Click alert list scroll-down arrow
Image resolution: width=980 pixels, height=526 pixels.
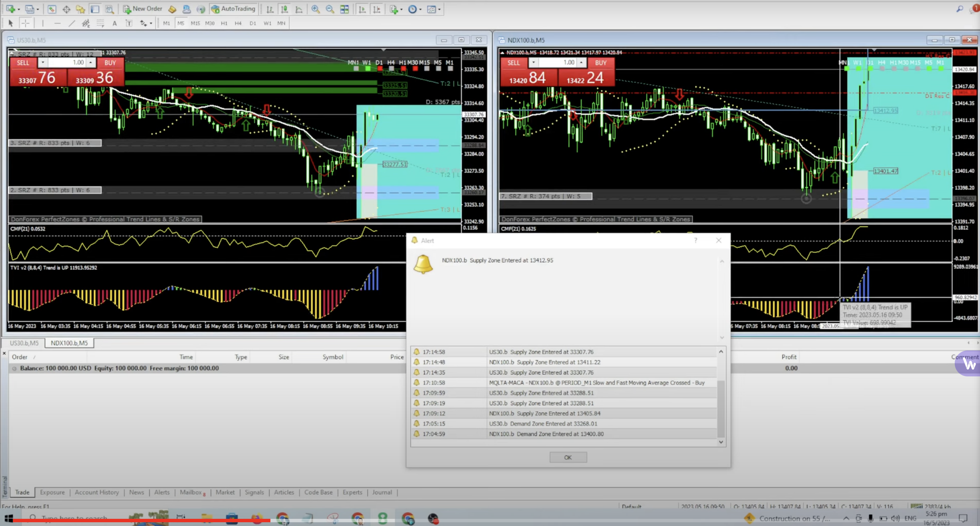(721, 442)
